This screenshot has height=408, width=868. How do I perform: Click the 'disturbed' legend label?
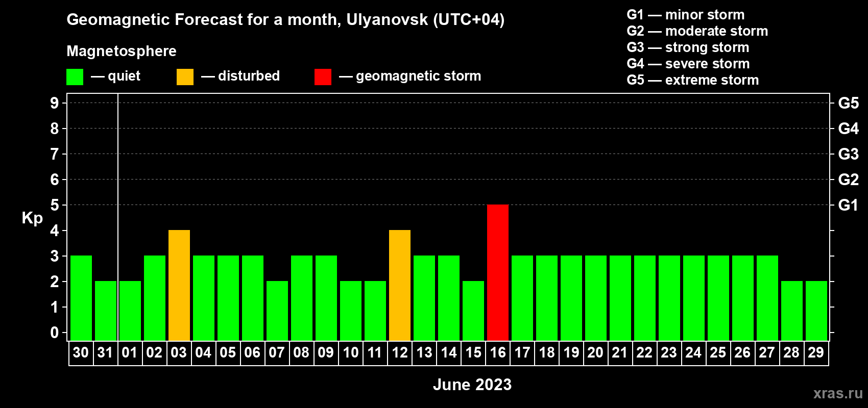coord(249,76)
